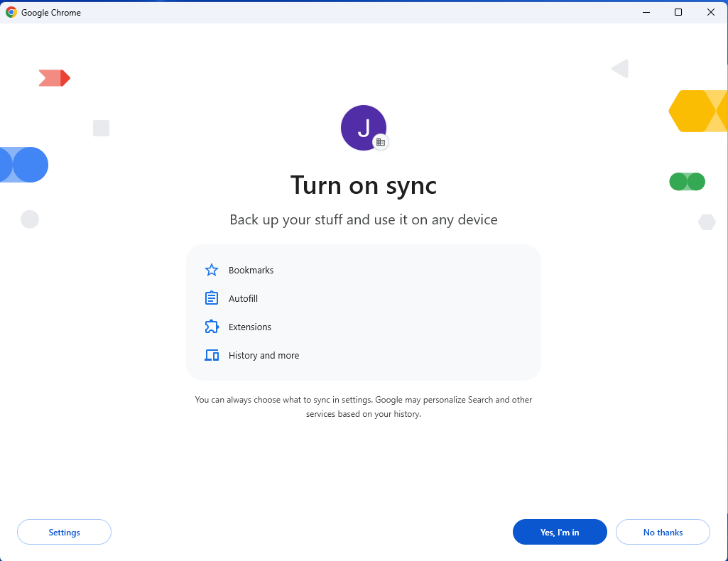Image resolution: width=728 pixels, height=561 pixels.
Task: Open sync Settings
Action: pyautogui.click(x=64, y=532)
